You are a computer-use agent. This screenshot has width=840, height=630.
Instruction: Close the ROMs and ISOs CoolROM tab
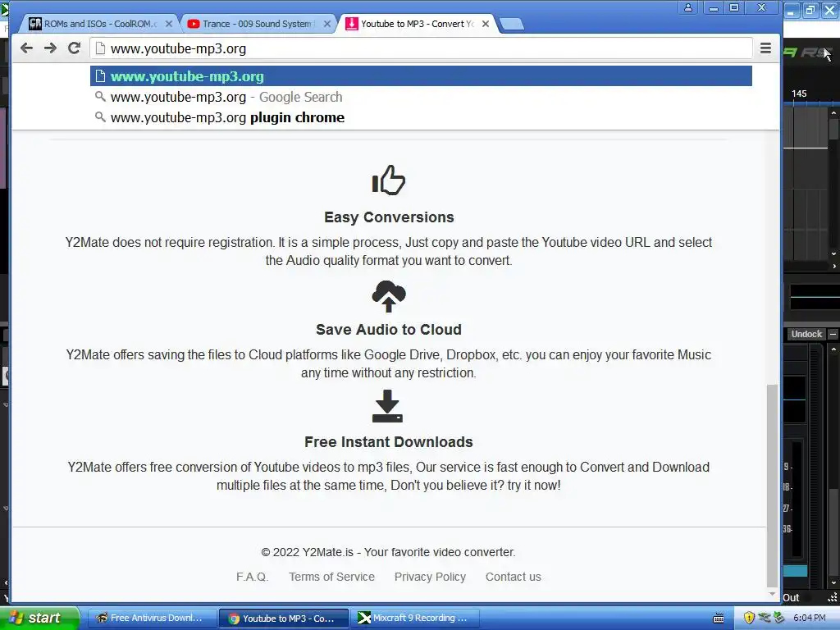click(x=169, y=24)
